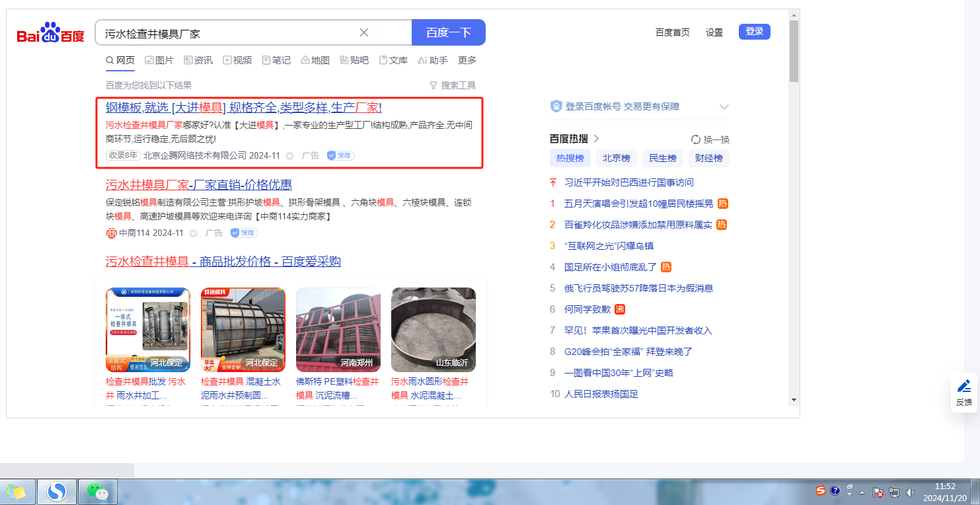Screen dimensions: 980x505
Task: Switch to the 财经榜 tab
Action: tap(708, 158)
